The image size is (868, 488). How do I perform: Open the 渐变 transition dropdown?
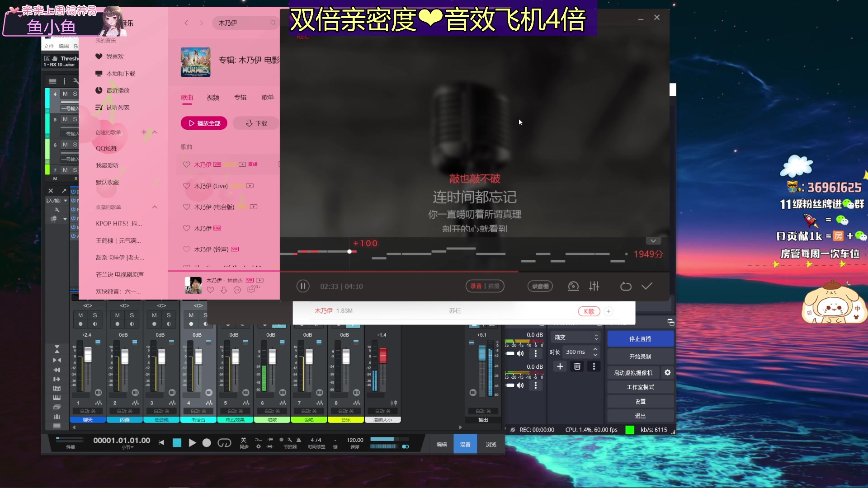coord(576,337)
